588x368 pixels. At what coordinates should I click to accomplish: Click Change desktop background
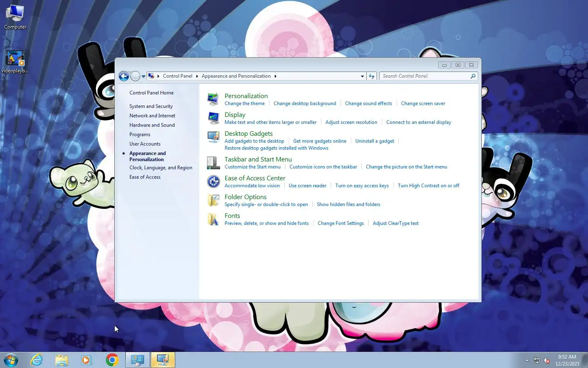305,103
